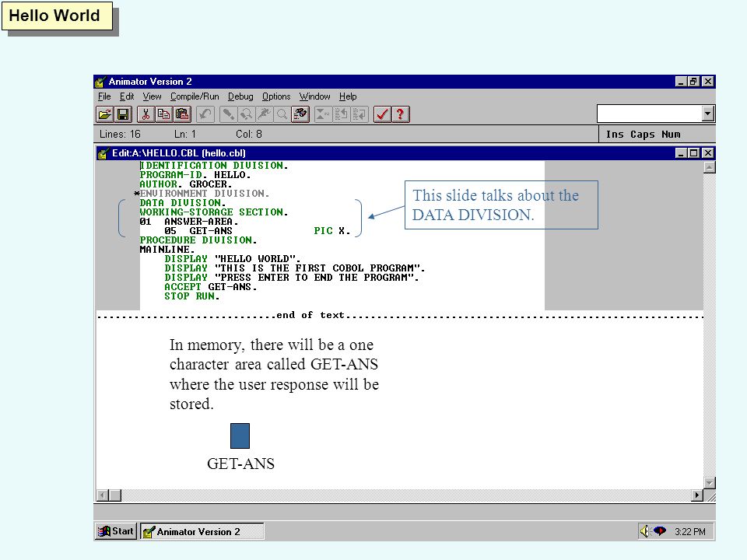Maximize the hello.cbl edit window
The height and width of the screenshot is (560, 747).
[694, 153]
